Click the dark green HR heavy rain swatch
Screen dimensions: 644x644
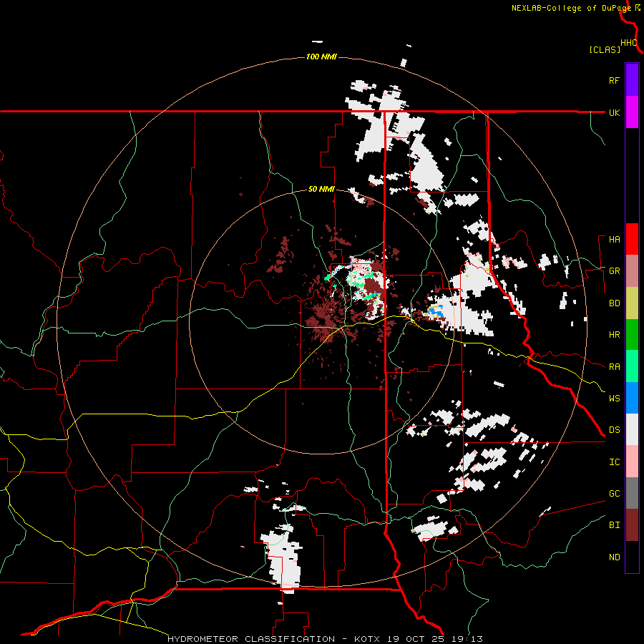coord(632,335)
